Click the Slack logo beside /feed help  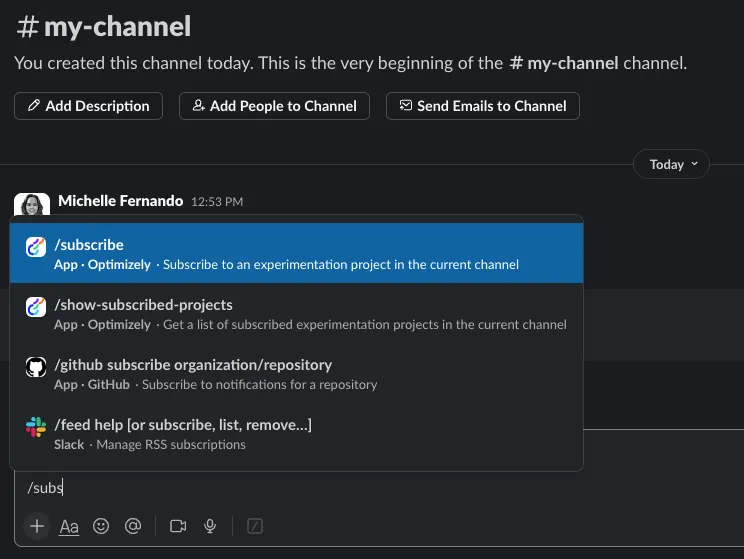36,427
